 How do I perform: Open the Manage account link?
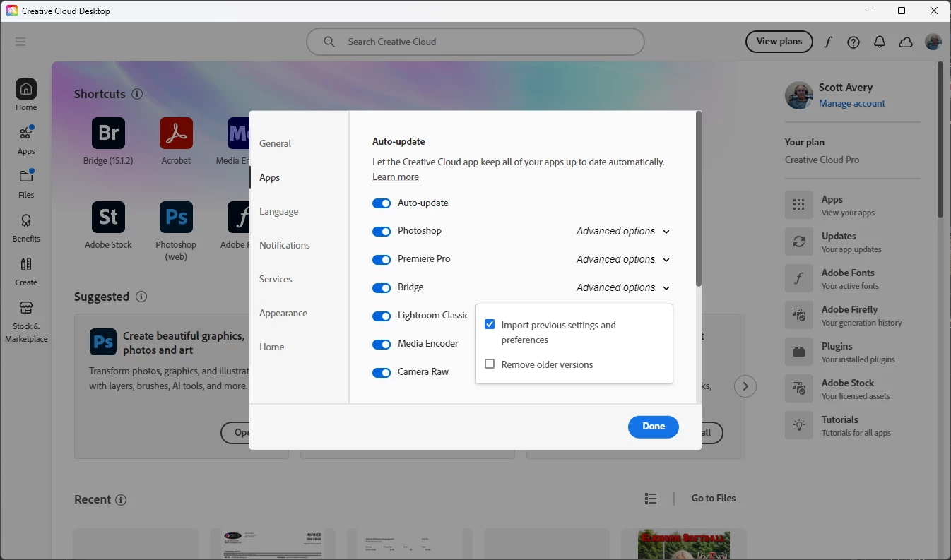pos(852,103)
